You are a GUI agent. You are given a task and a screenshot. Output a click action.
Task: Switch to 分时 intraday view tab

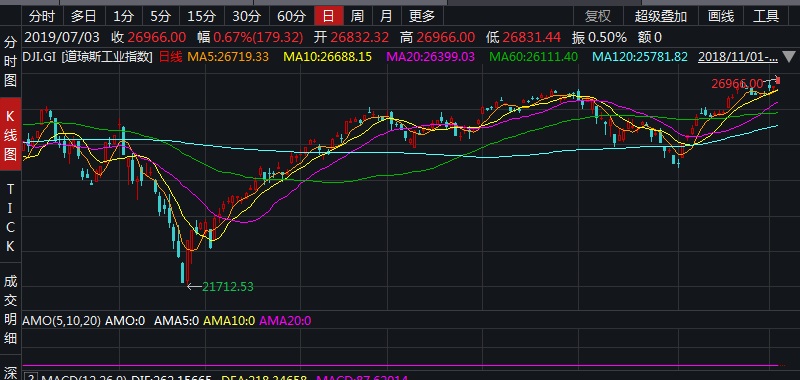[42, 16]
